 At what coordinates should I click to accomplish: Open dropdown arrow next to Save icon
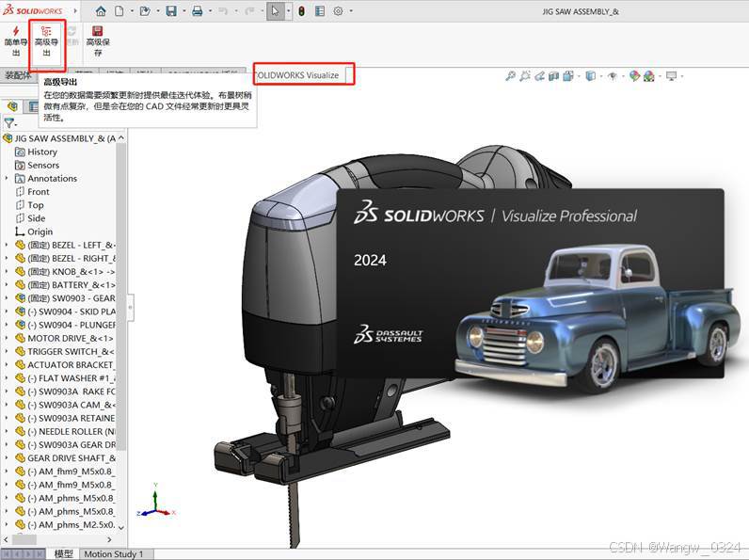click(183, 11)
